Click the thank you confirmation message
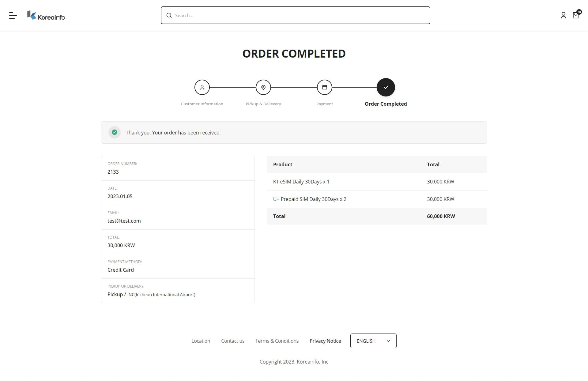The width and height of the screenshot is (588, 381). click(x=173, y=133)
